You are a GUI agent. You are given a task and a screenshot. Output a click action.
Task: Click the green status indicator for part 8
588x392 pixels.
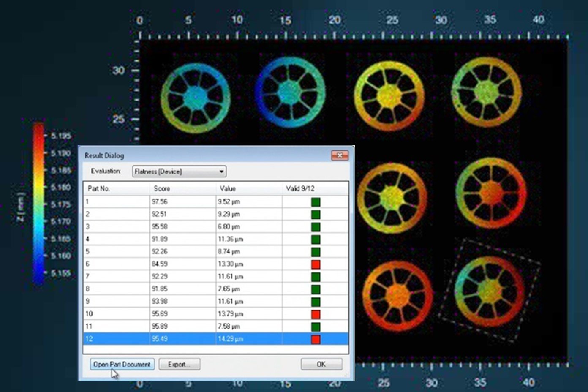315,289
